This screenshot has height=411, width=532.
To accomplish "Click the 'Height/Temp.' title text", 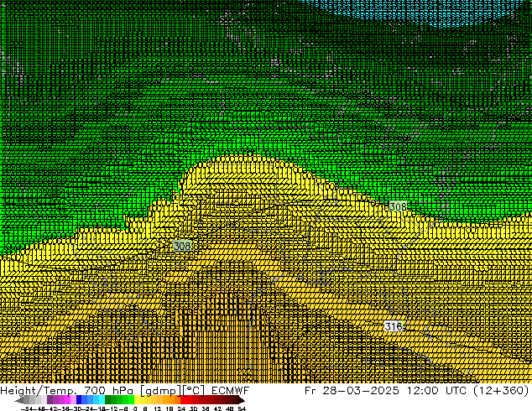I will pyautogui.click(x=39, y=391).
